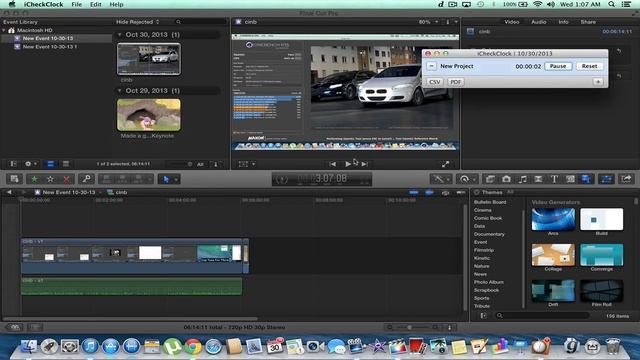Image resolution: width=640 pixels, height=360 pixels.
Task: Toggle snapping in the timeline header
Action: click(461, 192)
